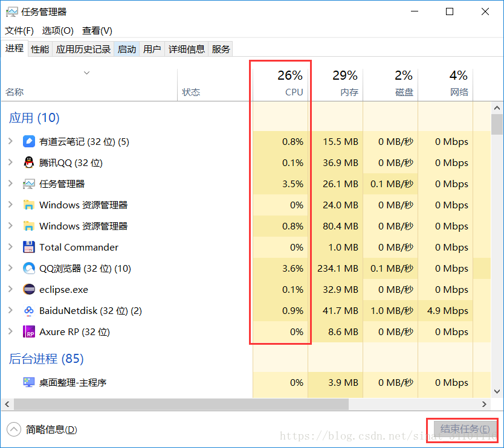
Task: Switch to the 详细信息 tab
Action: coord(187,49)
